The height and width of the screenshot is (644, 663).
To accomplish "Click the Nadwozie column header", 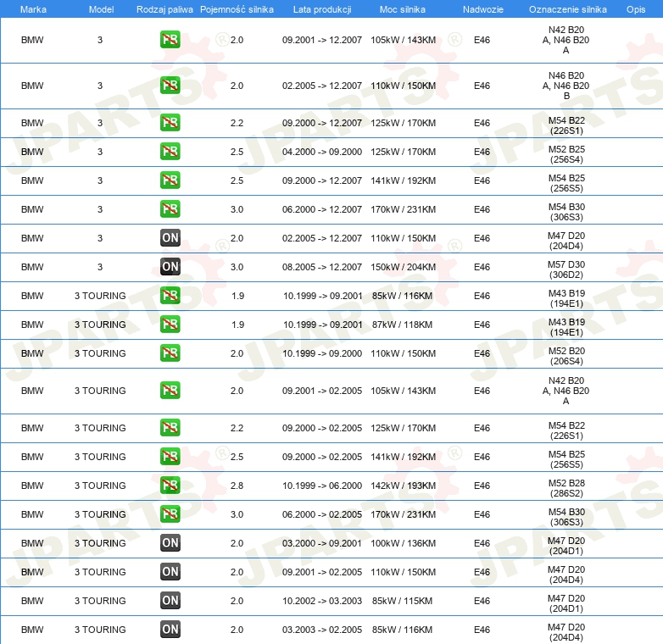I will coord(483,9).
